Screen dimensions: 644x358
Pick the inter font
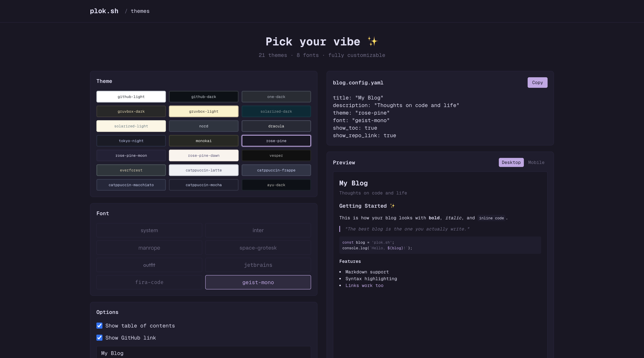pyautogui.click(x=258, y=230)
